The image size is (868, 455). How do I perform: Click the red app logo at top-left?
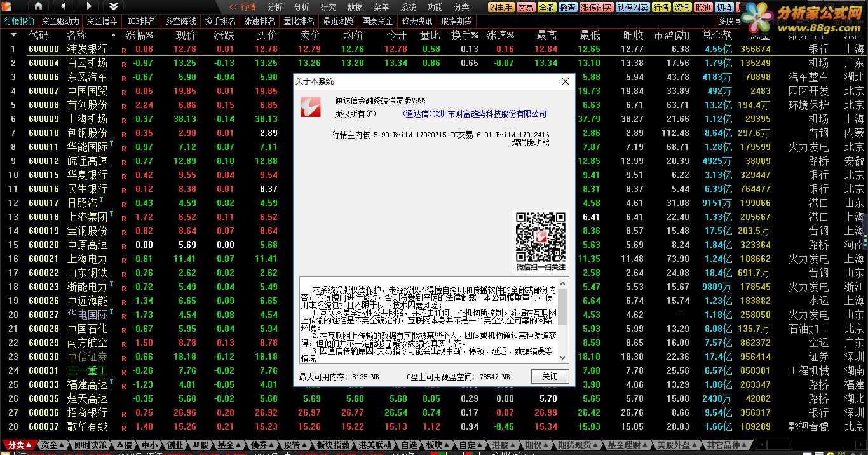pyautogui.click(x=8, y=6)
